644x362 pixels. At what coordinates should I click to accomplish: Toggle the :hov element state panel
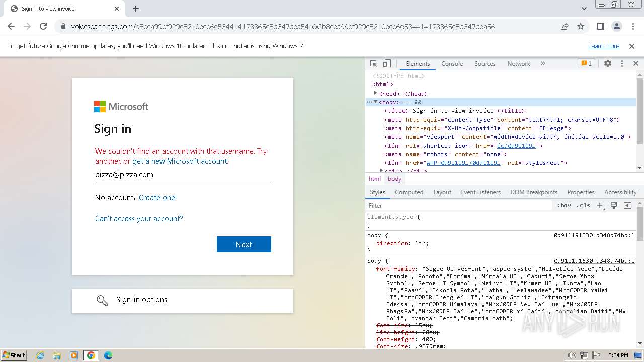pyautogui.click(x=564, y=205)
